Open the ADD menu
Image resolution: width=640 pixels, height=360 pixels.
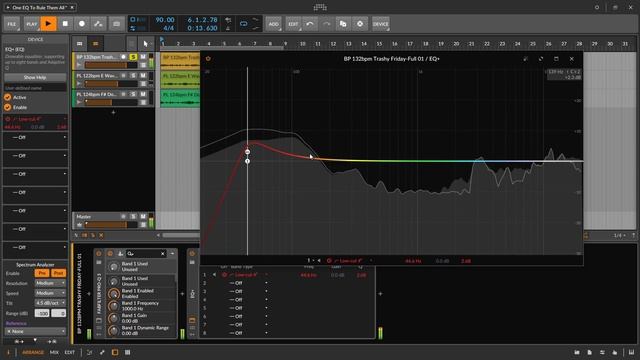273,24
